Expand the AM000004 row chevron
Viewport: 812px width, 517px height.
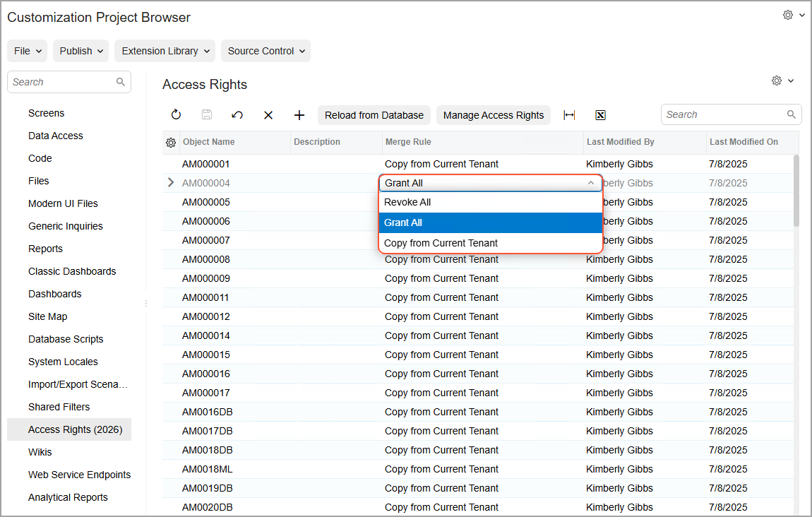pos(170,183)
